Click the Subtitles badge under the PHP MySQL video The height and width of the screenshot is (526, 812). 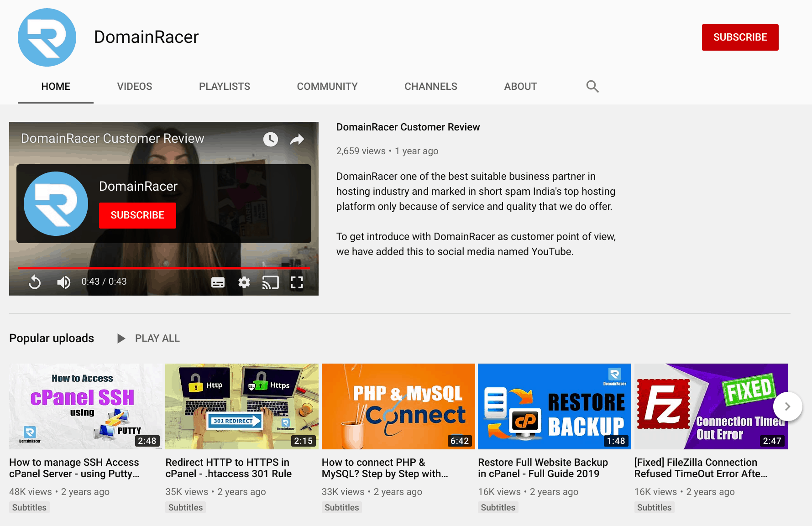tap(342, 508)
